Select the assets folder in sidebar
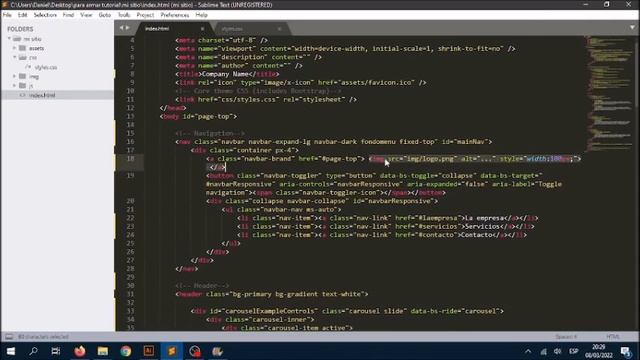Screen dimensions: 640x360 tap(36, 48)
